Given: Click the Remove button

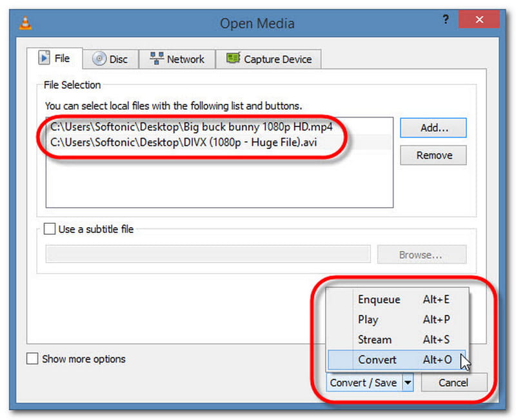Looking at the screenshot, I should coord(433,155).
